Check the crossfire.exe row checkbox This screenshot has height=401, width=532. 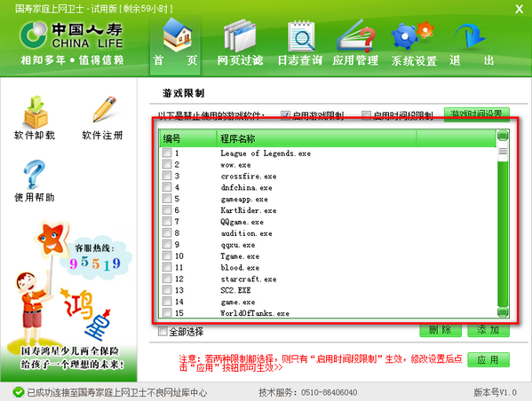coord(167,176)
